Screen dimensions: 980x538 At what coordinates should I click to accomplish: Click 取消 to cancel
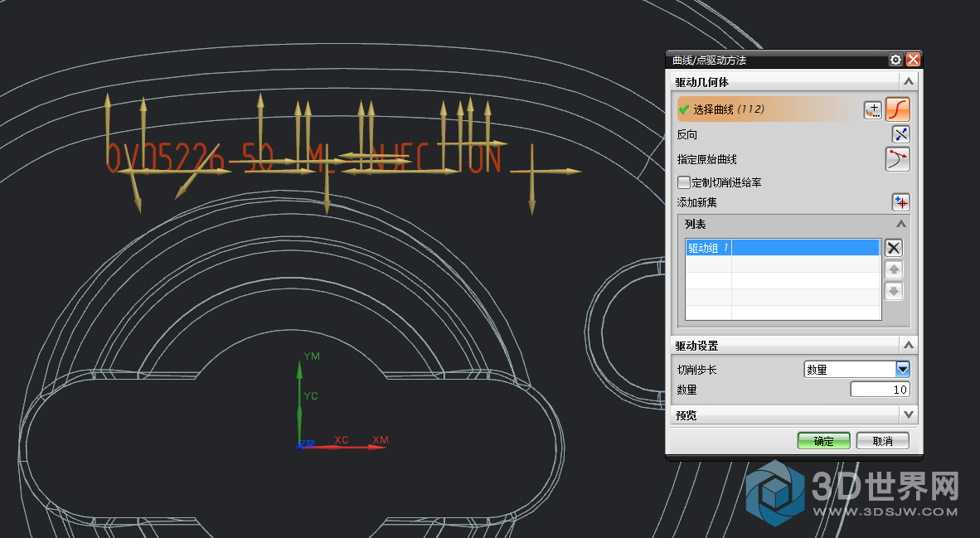coord(882,441)
